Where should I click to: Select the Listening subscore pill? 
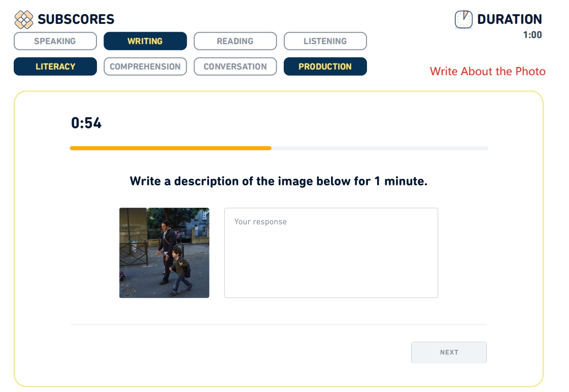point(325,41)
